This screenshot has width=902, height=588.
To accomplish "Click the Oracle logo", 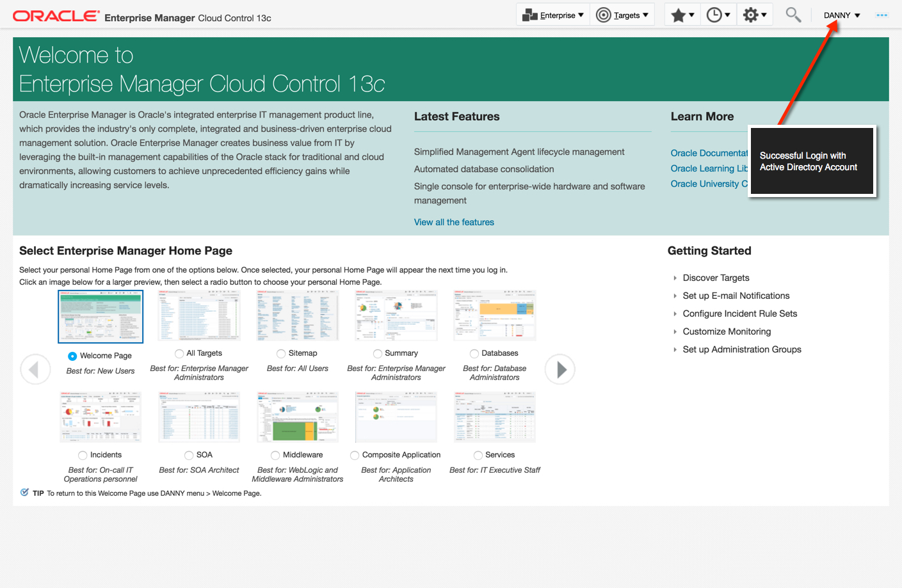I will click(56, 16).
